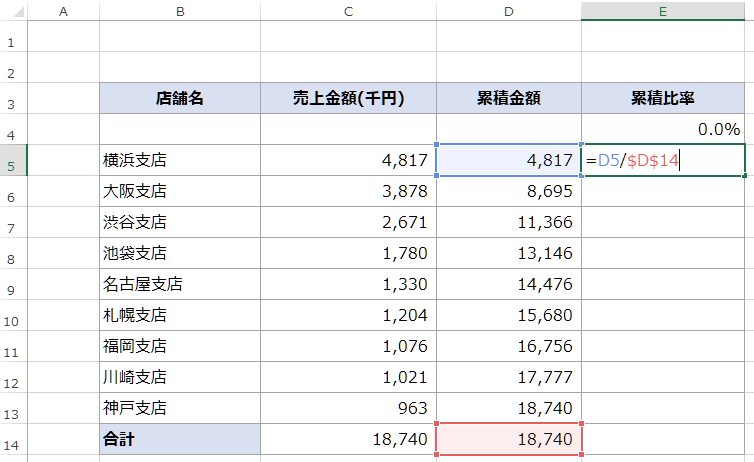Select the 池袋支店 cell
Image resolution: width=754 pixels, height=462 pixels.
pyautogui.click(x=180, y=253)
